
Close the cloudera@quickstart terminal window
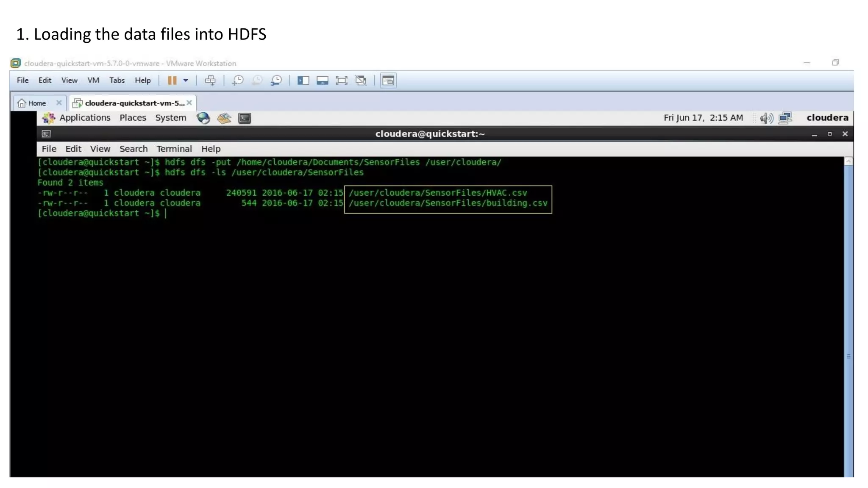(x=845, y=134)
